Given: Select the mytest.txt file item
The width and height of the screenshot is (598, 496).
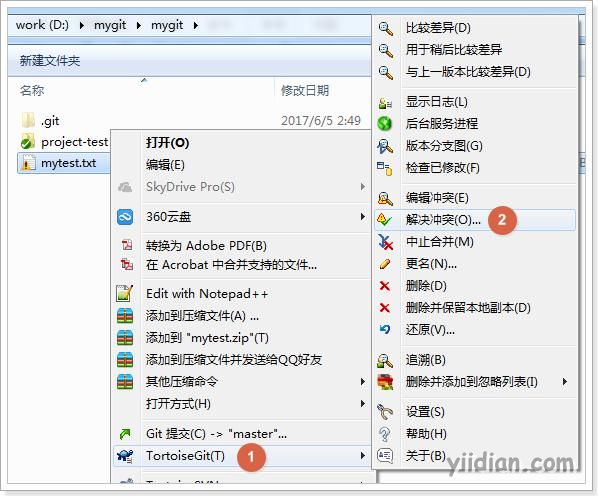Looking at the screenshot, I should click(x=64, y=163).
